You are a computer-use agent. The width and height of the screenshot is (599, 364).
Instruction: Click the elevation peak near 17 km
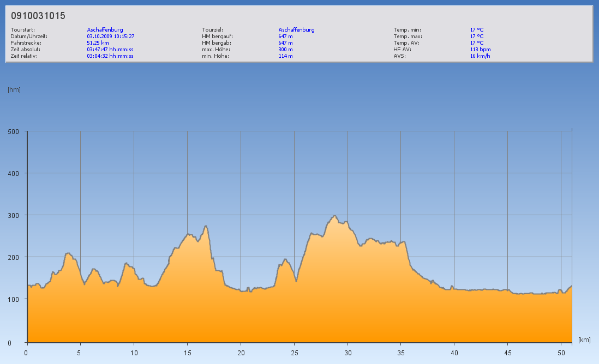point(206,226)
